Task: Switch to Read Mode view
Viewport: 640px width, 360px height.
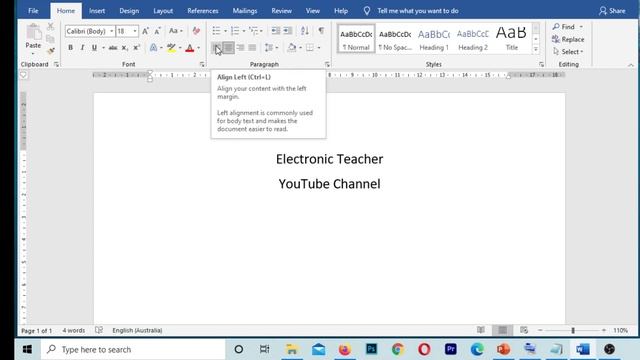Action: click(x=481, y=330)
